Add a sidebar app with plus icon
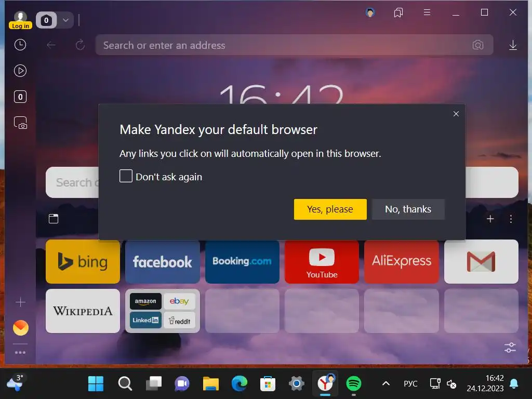Screen dimensions: 532x399 [x=20, y=302]
